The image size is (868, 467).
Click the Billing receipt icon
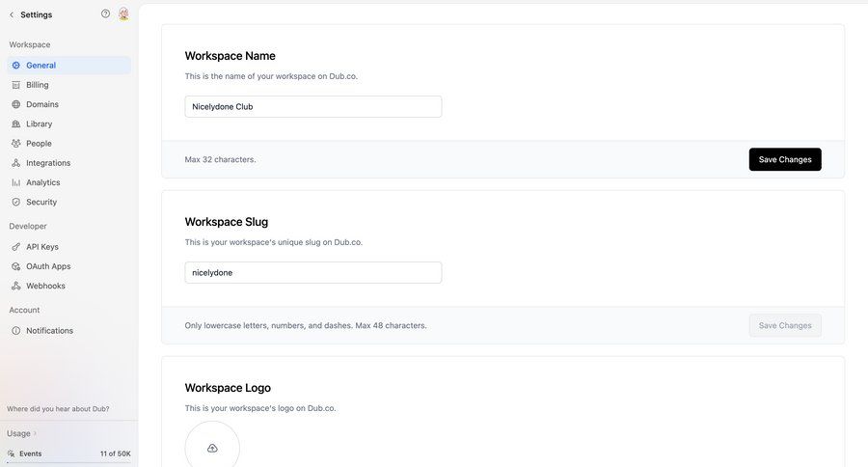[x=16, y=85]
